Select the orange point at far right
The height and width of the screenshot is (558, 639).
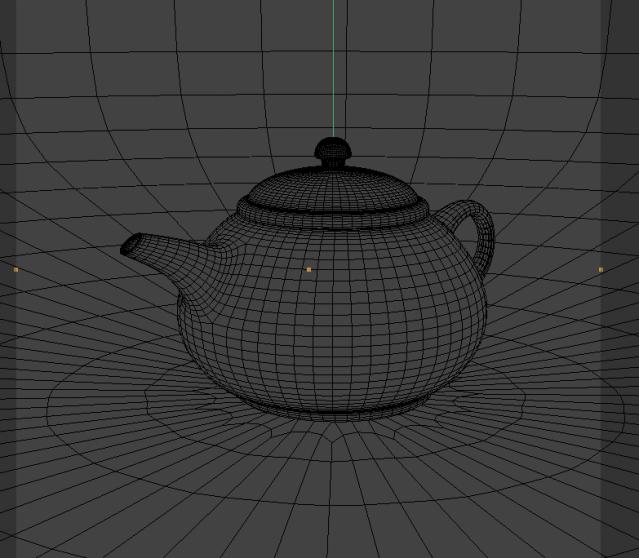[x=600, y=269]
